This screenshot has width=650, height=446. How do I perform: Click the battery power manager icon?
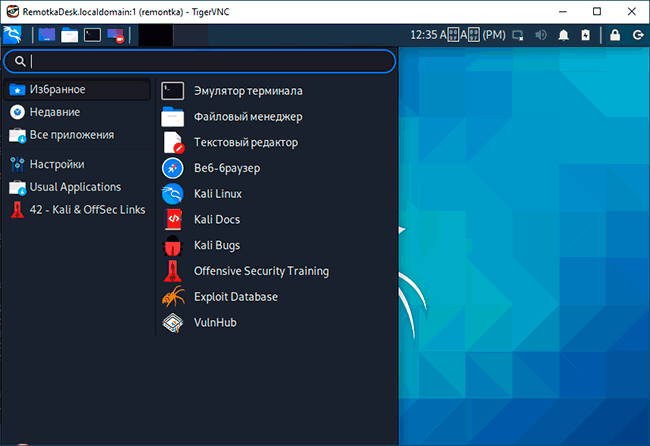tap(585, 35)
